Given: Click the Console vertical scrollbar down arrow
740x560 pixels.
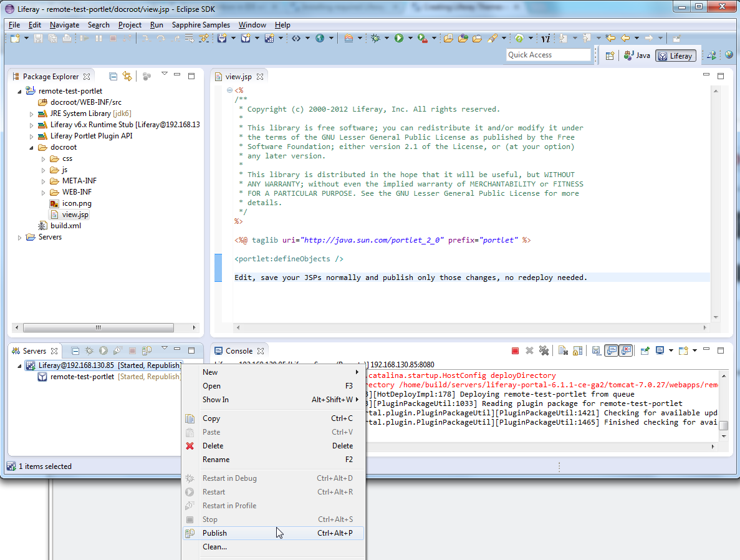Looking at the screenshot, I should click(x=724, y=437).
